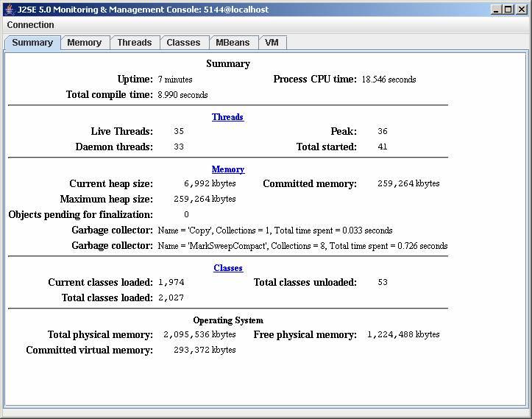The image size is (532, 419).
Task: Click the Process CPU time value
Action: coord(389,80)
